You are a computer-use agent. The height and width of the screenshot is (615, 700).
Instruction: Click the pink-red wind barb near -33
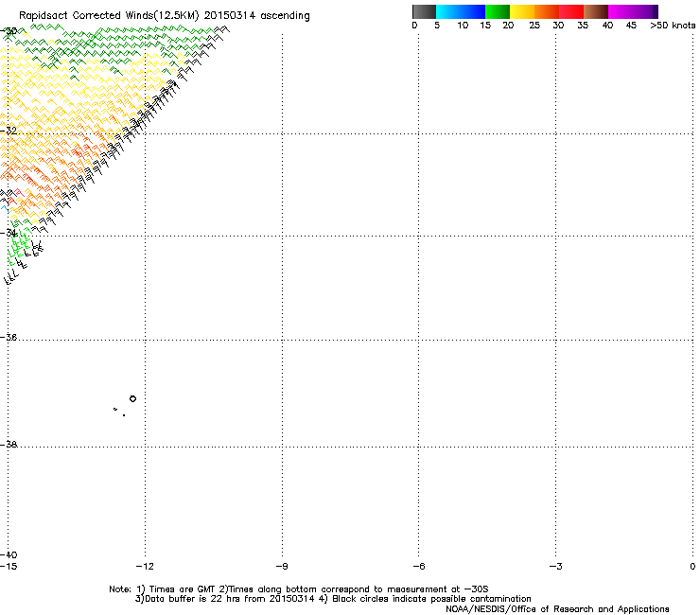pos(18,193)
